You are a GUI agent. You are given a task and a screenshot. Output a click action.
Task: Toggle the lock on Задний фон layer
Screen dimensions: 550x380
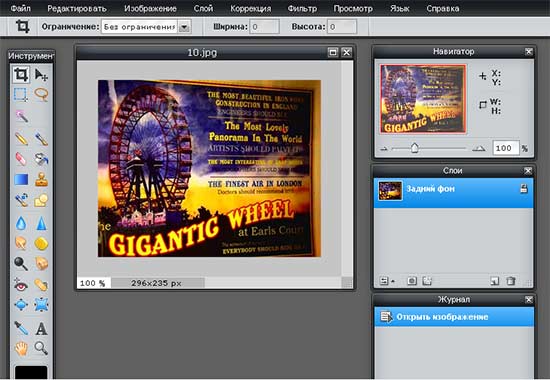tap(524, 188)
